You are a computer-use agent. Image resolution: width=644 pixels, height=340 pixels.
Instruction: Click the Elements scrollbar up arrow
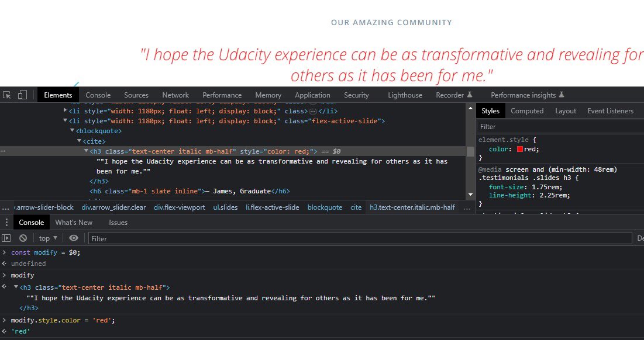point(471,108)
